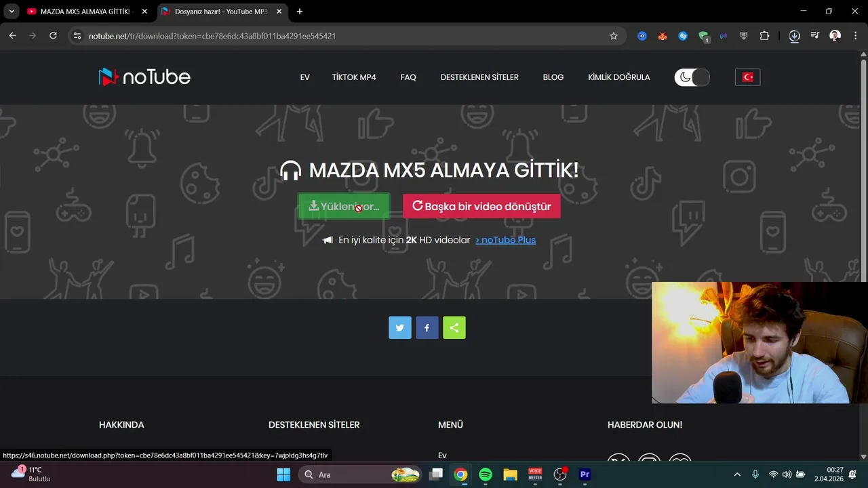
Task: Toggle the dark mode moon switch
Action: pos(692,77)
